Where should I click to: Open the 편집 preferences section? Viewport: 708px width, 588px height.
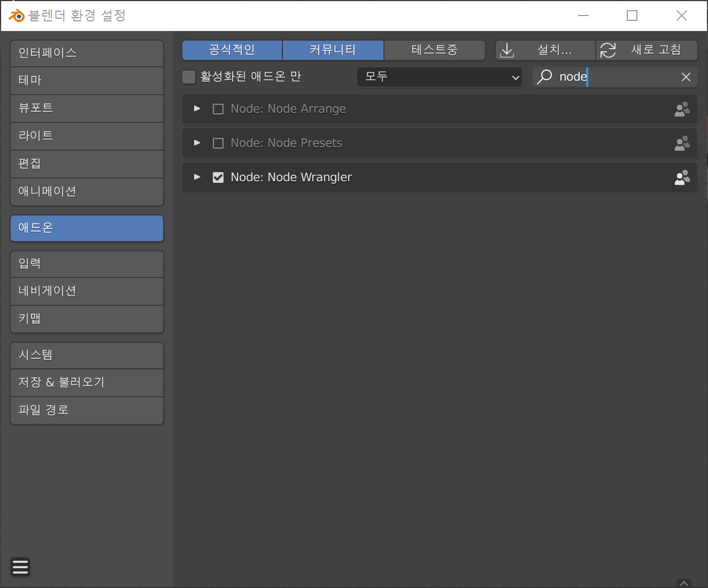(87, 164)
